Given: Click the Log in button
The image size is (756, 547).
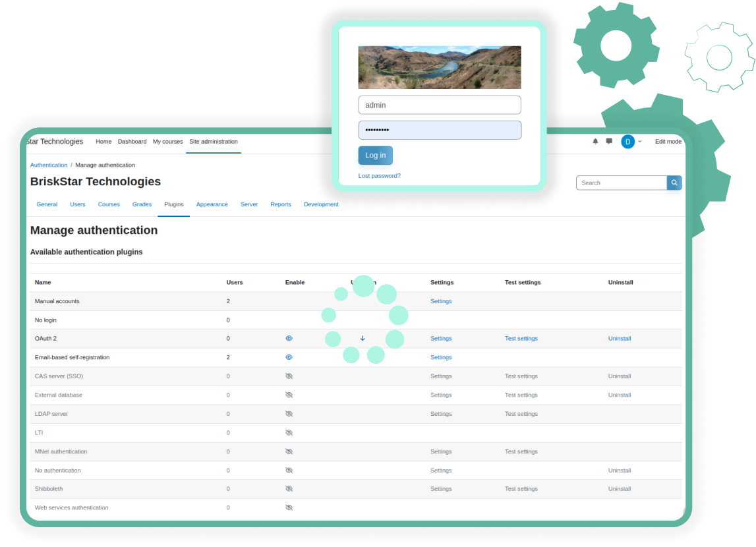Looking at the screenshot, I should click(375, 155).
